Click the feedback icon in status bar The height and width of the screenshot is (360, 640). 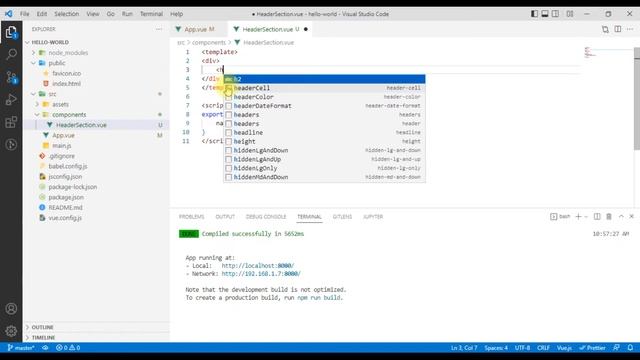pos(616,348)
